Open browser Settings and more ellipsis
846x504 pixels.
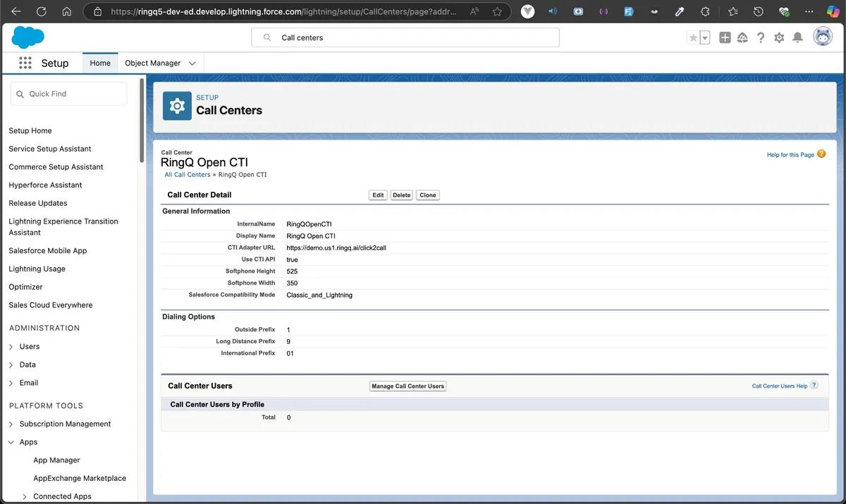coord(809,11)
